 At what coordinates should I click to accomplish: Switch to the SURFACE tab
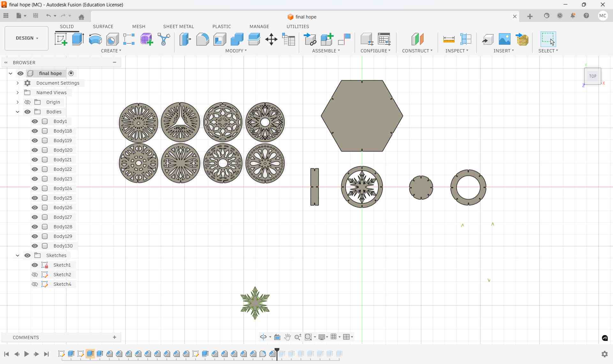tap(103, 27)
